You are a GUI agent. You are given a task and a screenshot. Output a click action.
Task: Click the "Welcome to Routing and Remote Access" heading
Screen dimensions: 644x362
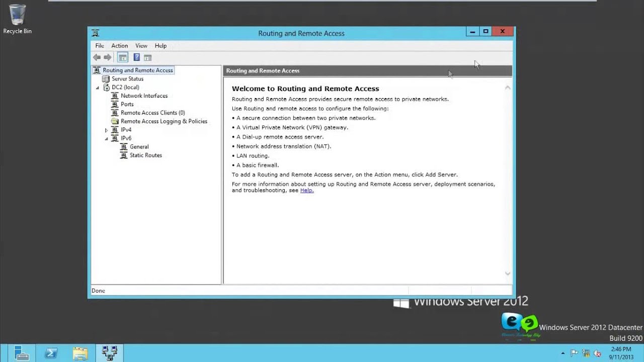[305, 88]
